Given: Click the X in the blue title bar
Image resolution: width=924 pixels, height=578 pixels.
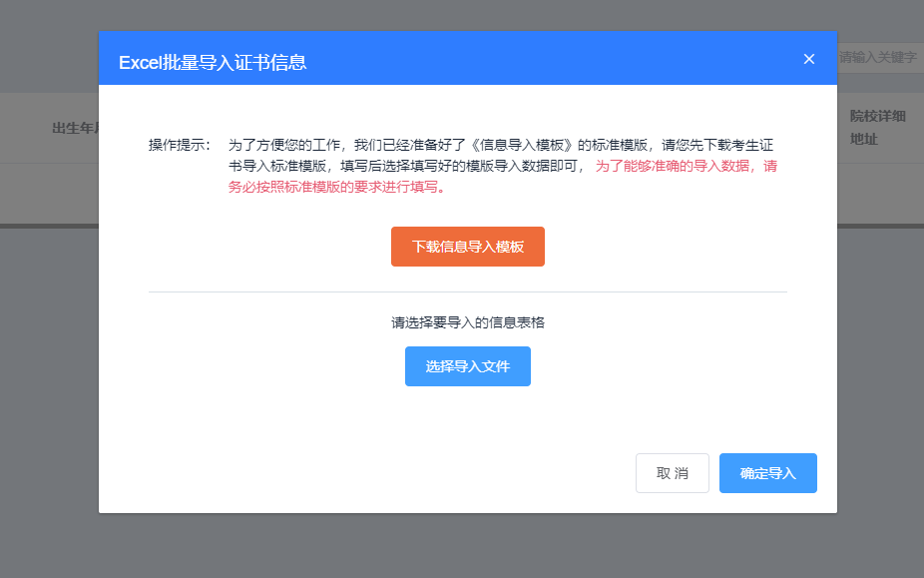Looking at the screenshot, I should click(x=808, y=59).
